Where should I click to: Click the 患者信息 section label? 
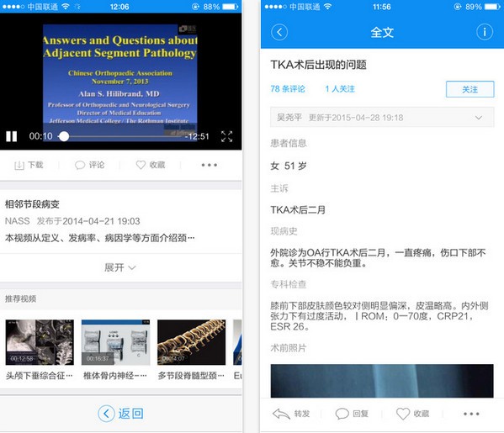[289, 143]
